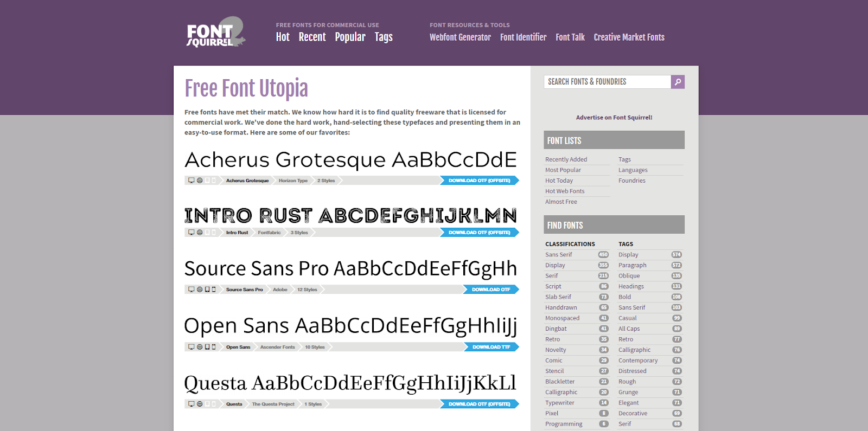
Task: Click desktop license icon for Open Sans
Action: coord(191,347)
